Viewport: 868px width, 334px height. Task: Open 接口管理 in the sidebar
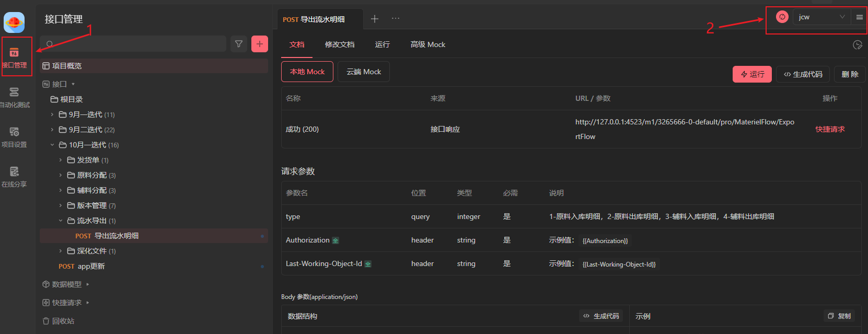(15, 57)
